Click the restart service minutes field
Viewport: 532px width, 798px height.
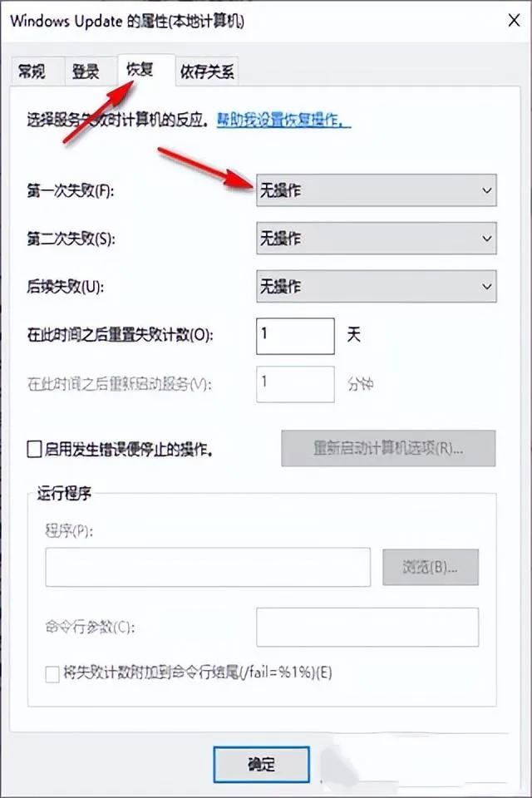[295, 384]
